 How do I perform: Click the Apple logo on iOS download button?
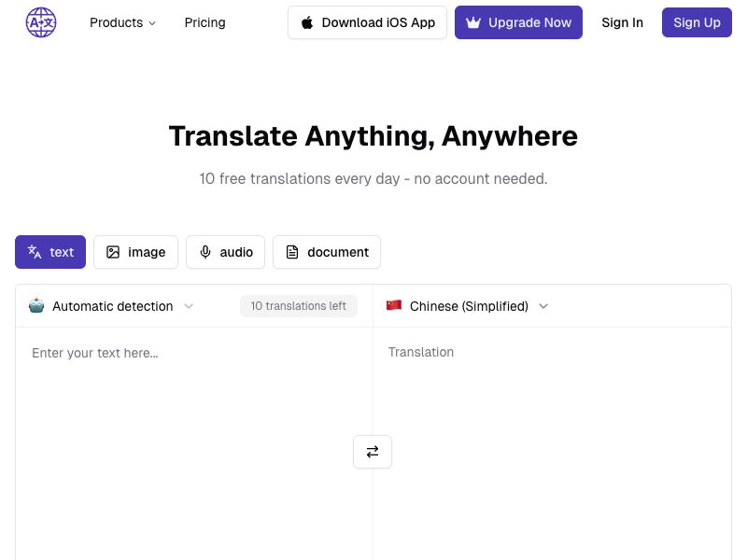coord(307,22)
